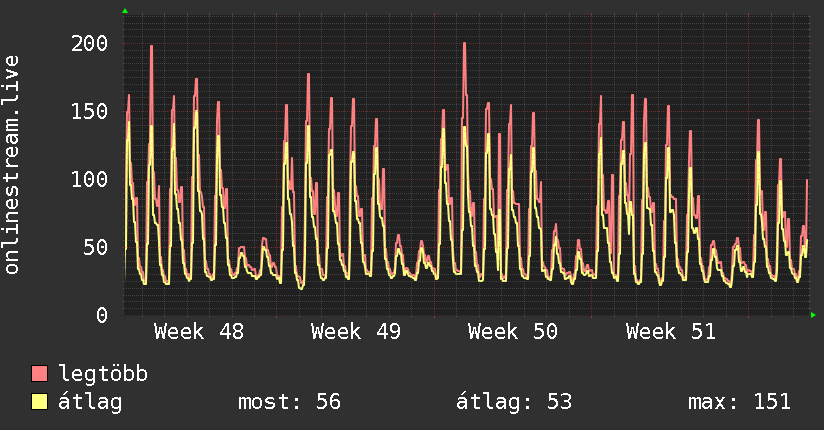Screen dimensions: 824x430
Task: Click the green arrow atop the y-axis
Action: 125,11
